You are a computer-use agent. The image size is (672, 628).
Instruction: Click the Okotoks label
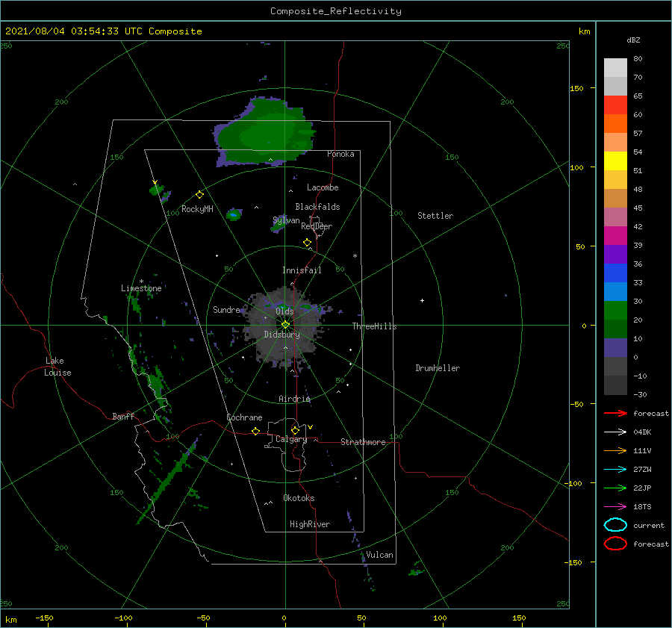coord(299,498)
